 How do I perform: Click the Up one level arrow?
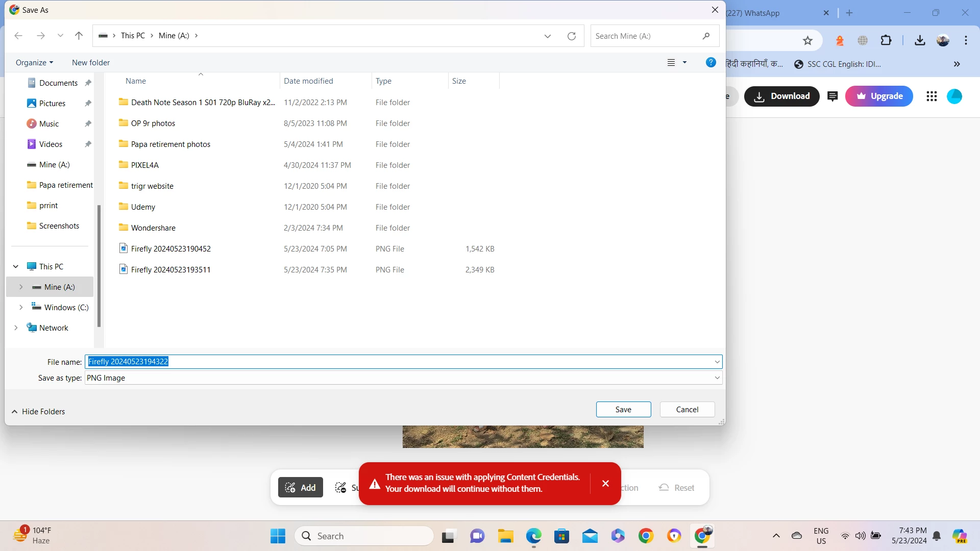pos(79,36)
